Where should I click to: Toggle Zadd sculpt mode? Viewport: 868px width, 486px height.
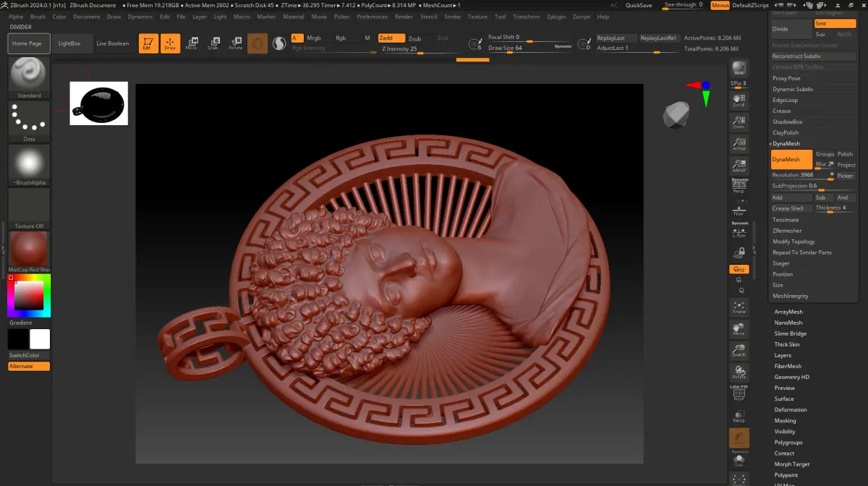(x=391, y=38)
